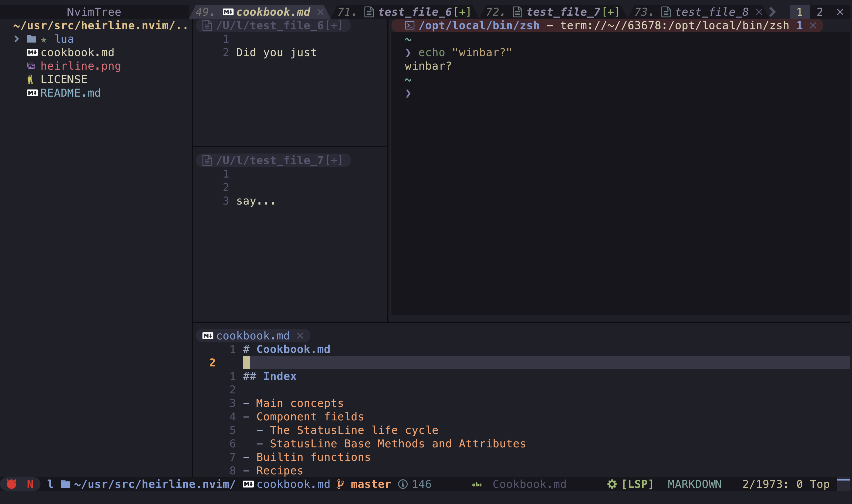
Task: Click the image icon beside heirline.png
Action: (31, 66)
